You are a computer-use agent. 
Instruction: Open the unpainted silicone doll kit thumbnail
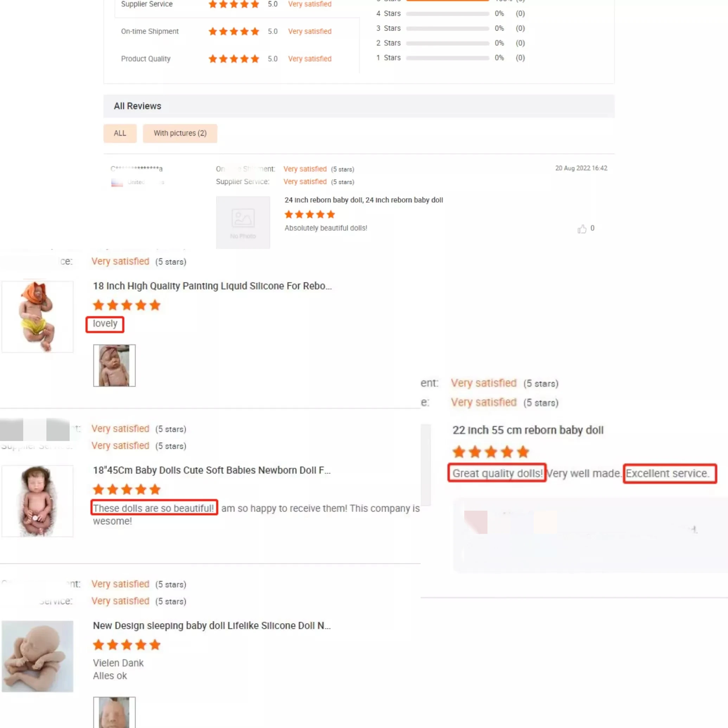pos(37,656)
